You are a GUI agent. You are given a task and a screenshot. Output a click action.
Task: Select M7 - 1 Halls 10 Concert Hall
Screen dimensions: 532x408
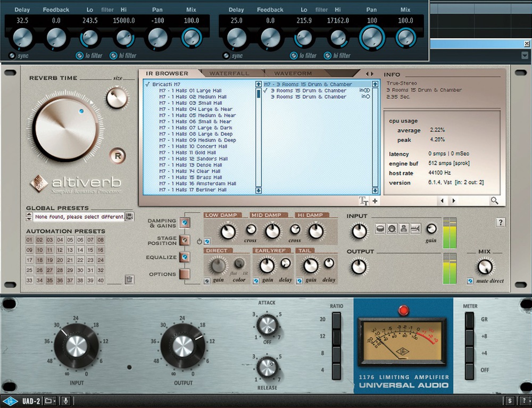194,146
